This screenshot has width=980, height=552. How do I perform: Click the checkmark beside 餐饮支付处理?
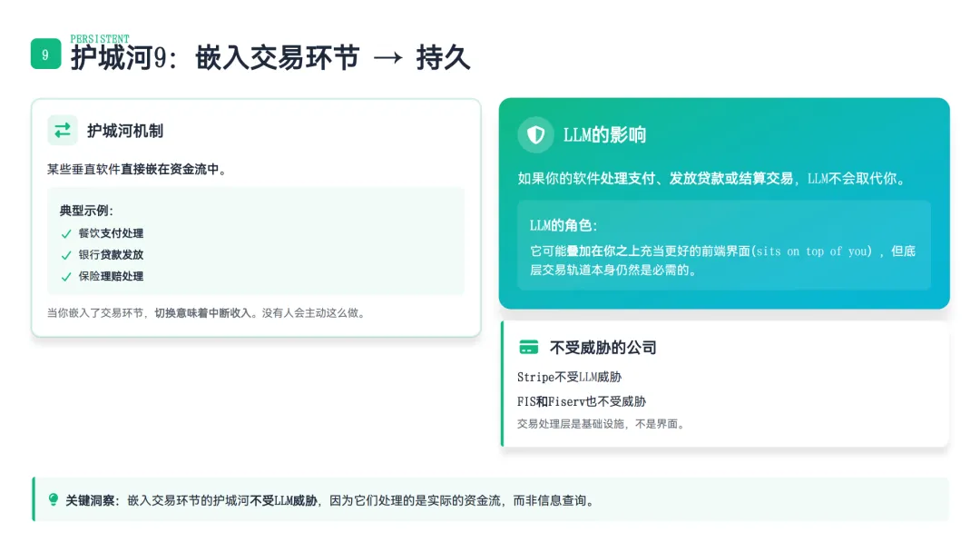pos(66,234)
